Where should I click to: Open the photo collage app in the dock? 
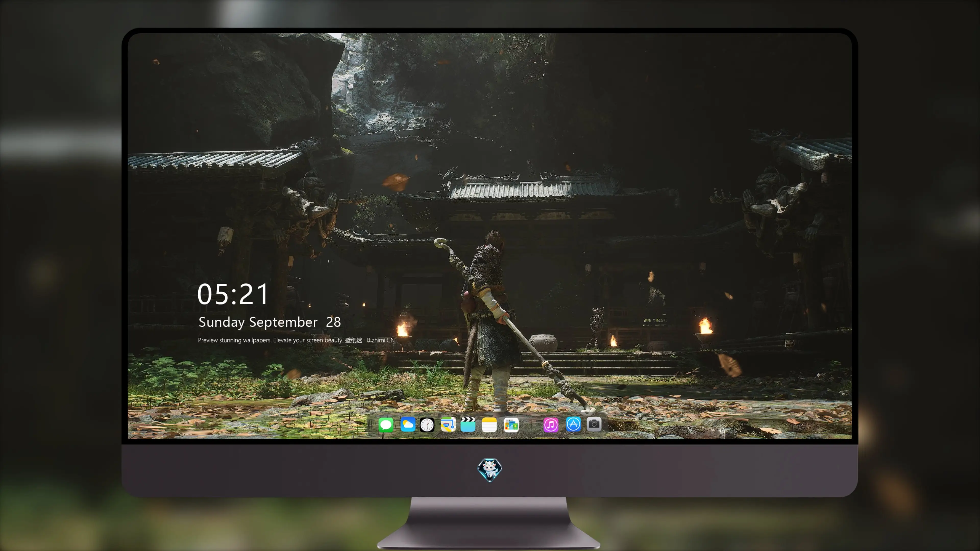(511, 425)
